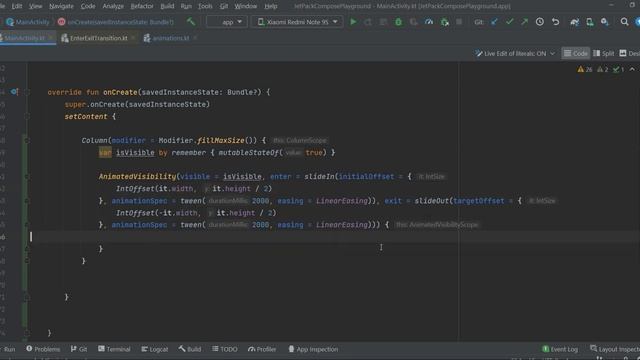Click the LinearEasing text in slideIn spec
Image resolution: width=640 pixels, height=360 pixels.
click(x=342, y=201)
